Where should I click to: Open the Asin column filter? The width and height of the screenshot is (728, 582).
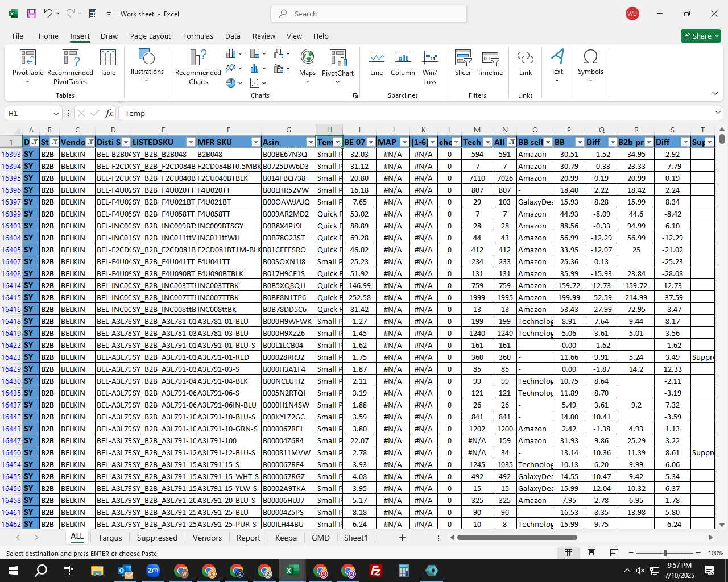click(x=311, y=142)
